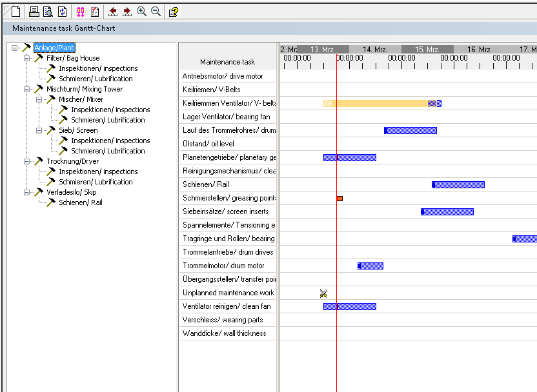Collapse the Verladesilo/ Skip node
The width and height of the screenshot is (537, 392).
pos(26,192)
